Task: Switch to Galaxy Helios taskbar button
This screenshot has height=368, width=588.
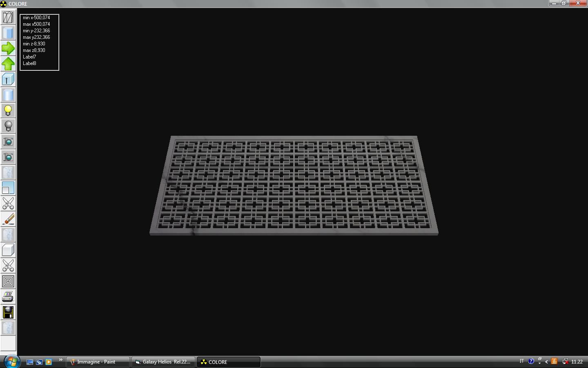Action: click(163, 362)
